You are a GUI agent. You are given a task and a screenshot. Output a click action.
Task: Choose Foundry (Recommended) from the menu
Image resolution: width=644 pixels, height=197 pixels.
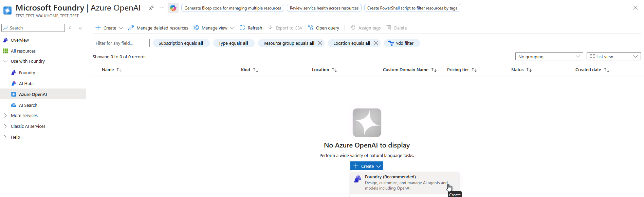[405, 183]
